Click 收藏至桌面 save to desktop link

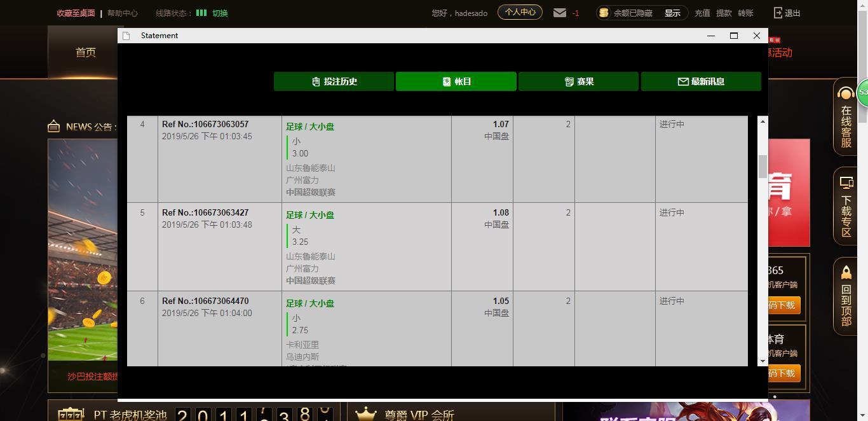click(76, 13)
